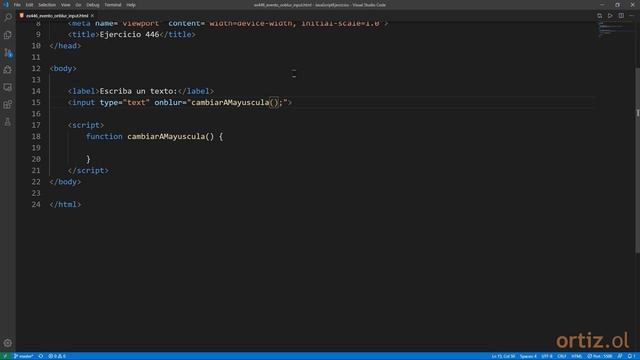The width and height of the screenshot is (640, 360).
Task: Click the opening script tag on line 17
Action: (86, 125)
